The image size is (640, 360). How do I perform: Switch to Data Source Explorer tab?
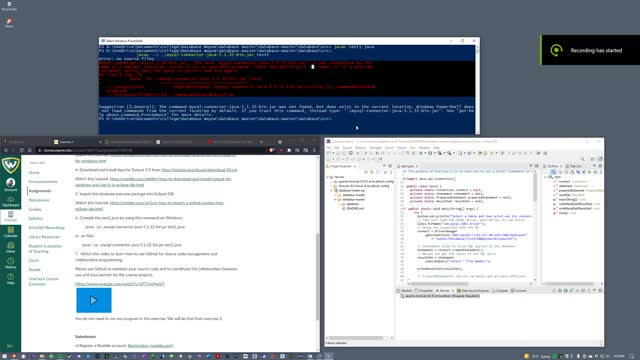tap(473, 291)
